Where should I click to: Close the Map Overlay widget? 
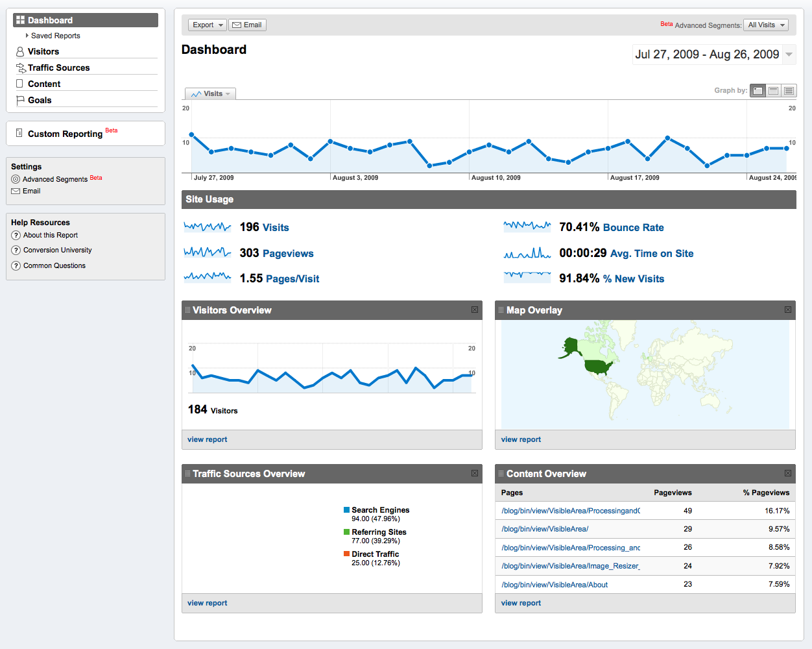pos(788,310)
